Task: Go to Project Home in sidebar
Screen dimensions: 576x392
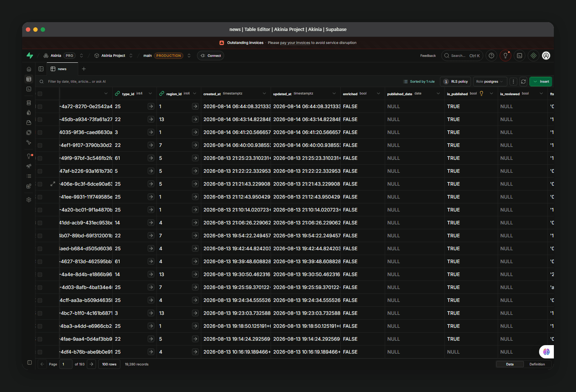Action: [x=29, y=69]
